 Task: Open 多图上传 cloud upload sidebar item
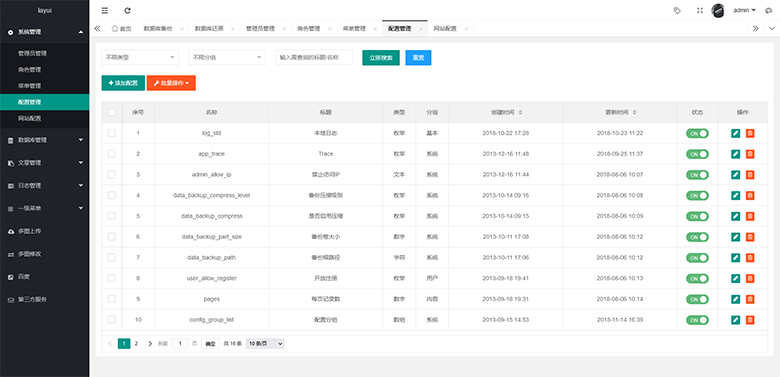pos(45,231)
